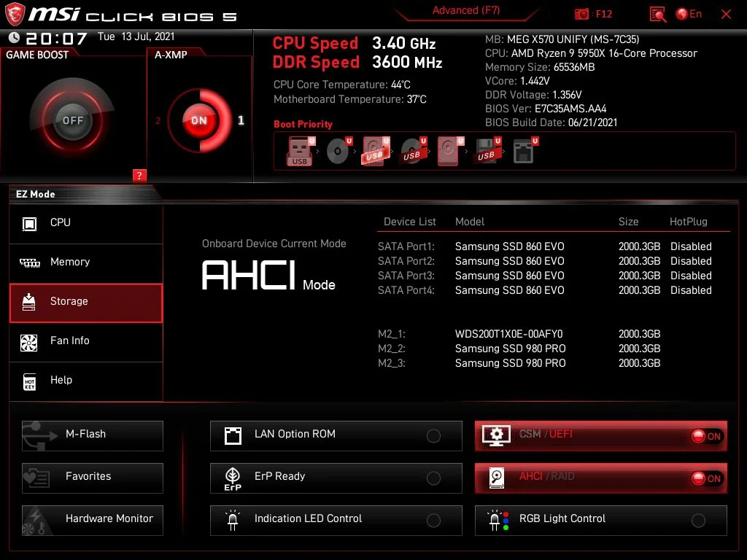Select A-XMP profile 2
747x560 pixels.
coord(158,121)
